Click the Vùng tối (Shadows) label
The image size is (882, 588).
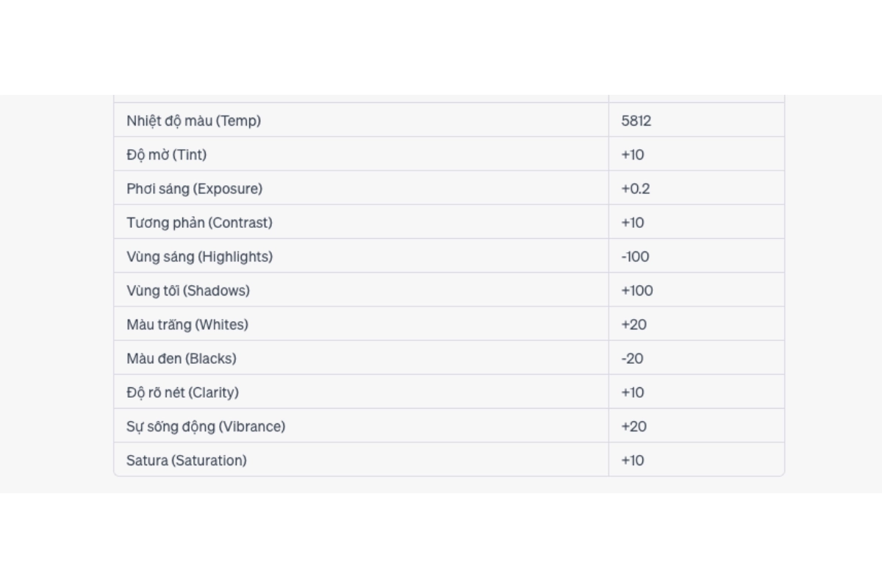click(x=188, y=290)
